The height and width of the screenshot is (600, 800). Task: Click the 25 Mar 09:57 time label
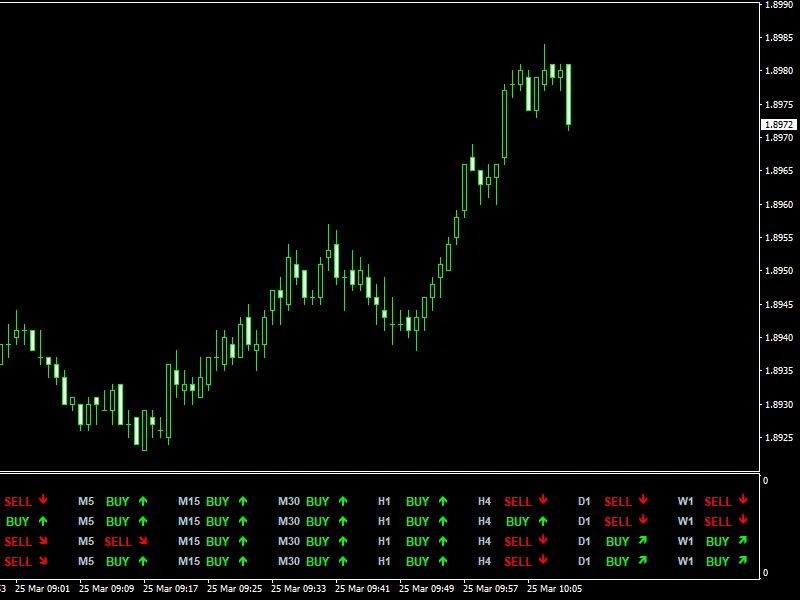491,589
